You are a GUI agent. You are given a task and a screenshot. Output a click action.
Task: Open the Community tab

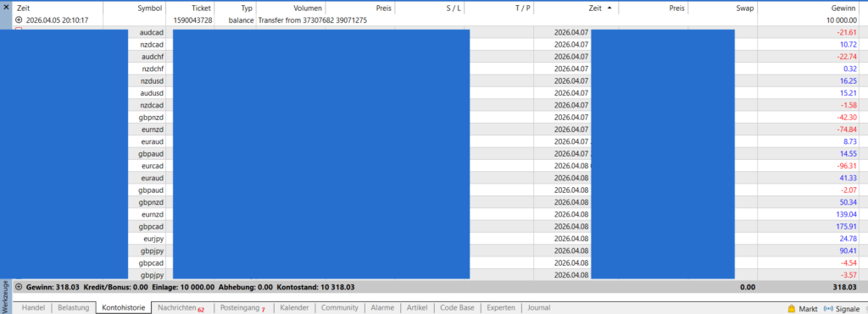339,308
